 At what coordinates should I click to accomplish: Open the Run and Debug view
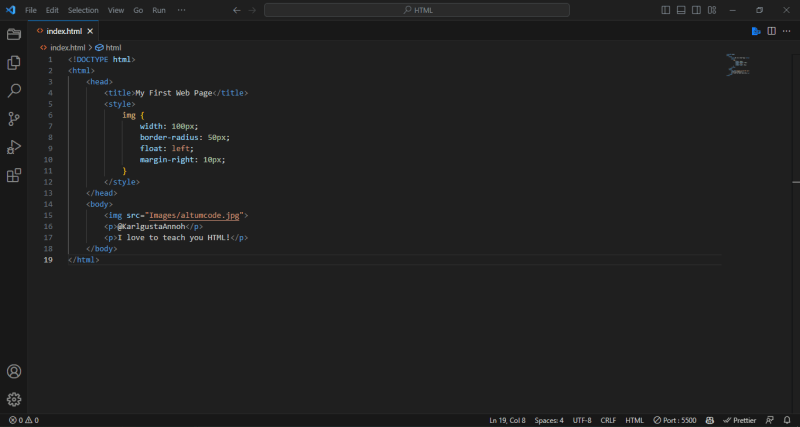(14, 147)
